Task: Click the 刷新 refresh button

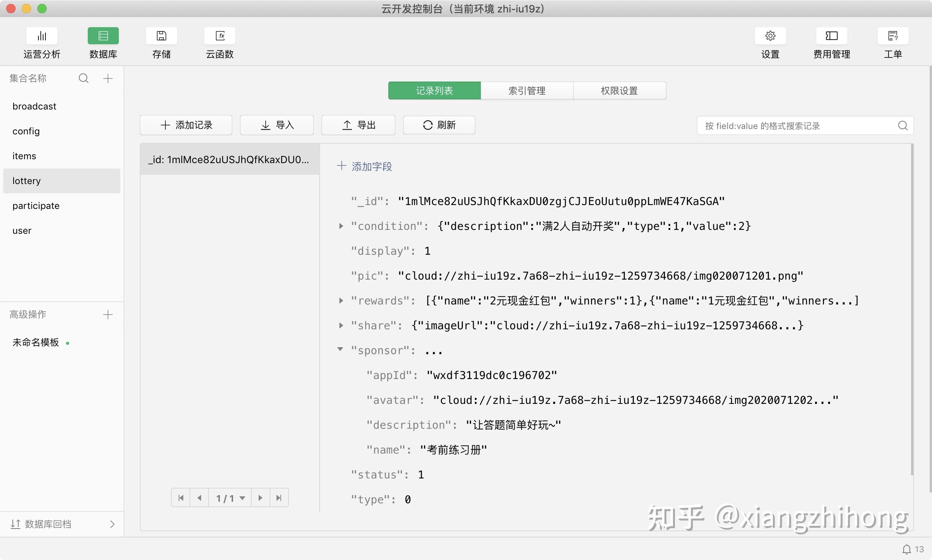Action: point(439,125)
